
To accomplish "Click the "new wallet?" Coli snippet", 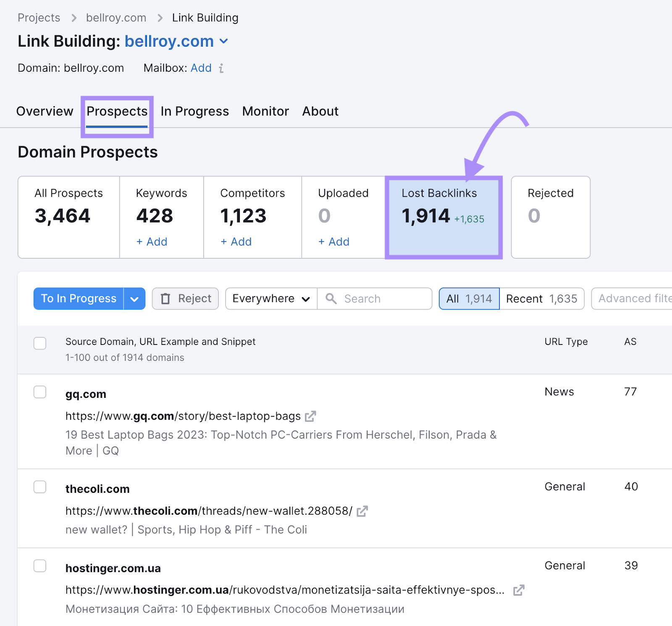I will (x=186, y=530).
